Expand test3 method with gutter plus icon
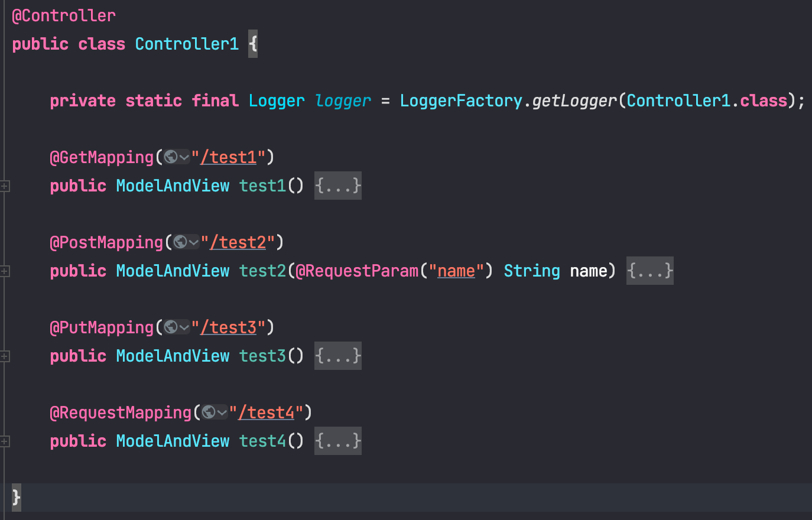This screenshot has height=520, width=812. click(4, 356)
